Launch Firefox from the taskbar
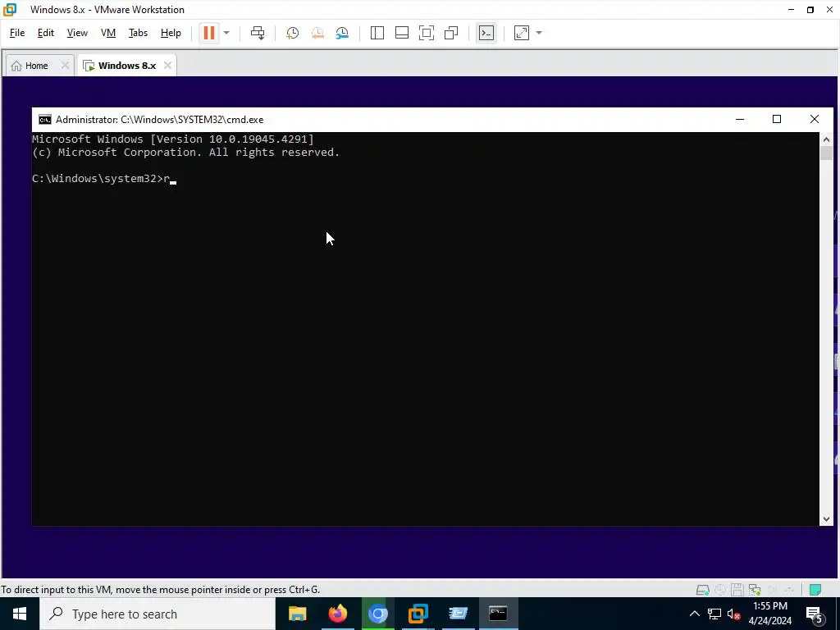Viewport: 840px width, 630px height. [337, 614]
